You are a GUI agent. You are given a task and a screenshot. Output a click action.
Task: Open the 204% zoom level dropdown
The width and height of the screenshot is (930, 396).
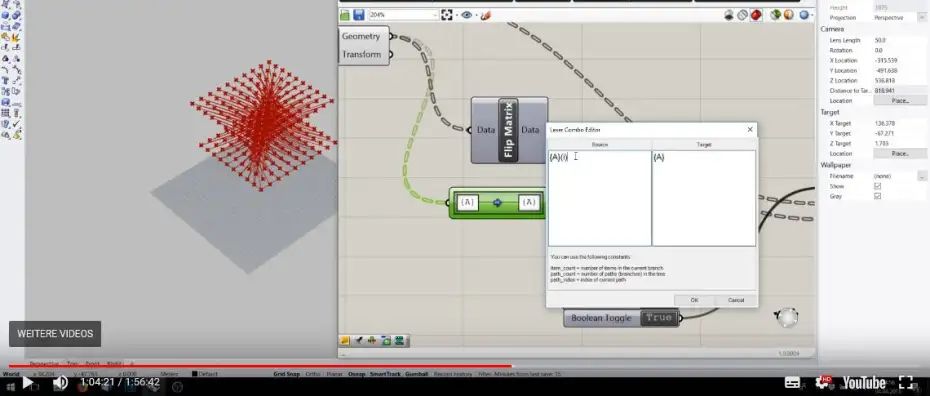403,15
